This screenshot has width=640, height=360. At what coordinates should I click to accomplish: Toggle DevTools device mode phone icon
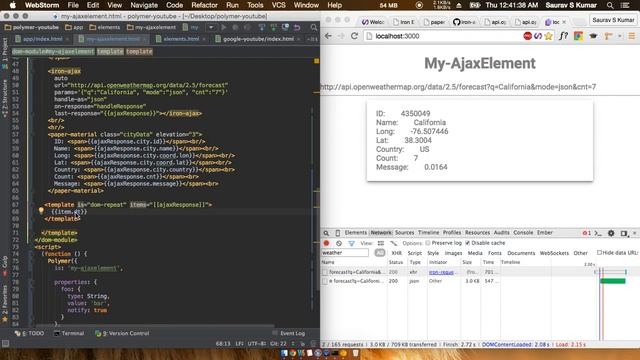pyautogui.click(x=337, y=233)
